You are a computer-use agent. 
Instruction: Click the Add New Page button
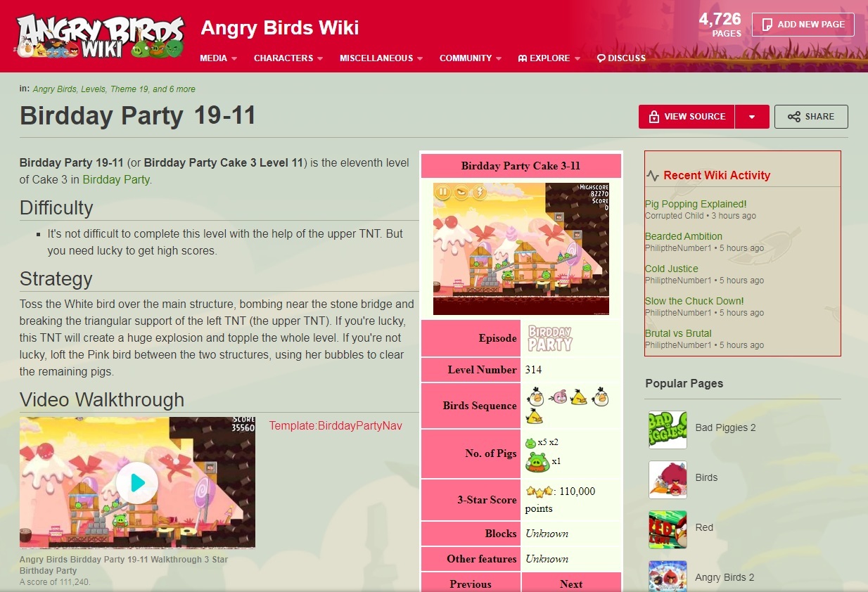click(x=803, y=24)
